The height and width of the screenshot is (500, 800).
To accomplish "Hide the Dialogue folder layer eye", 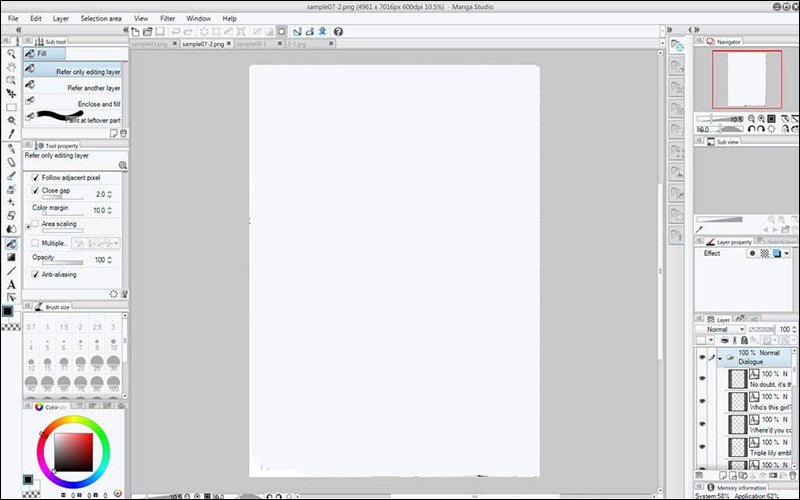I will coord(702,357).
